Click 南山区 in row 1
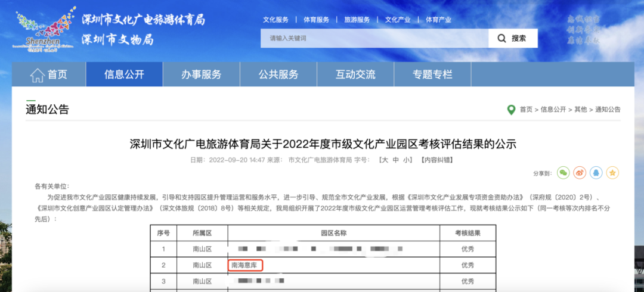644x292 pixels. pyautogui.click(x=202, y=249)
